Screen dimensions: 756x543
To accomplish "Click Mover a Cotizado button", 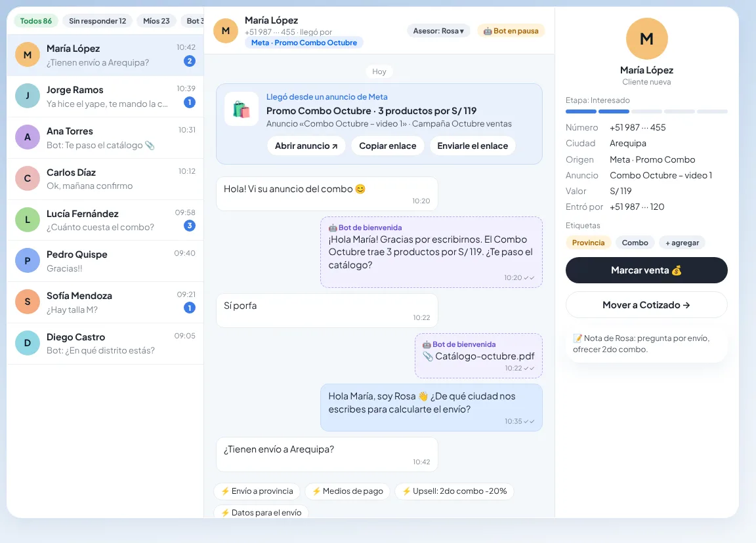I will [x=646, y=305].
